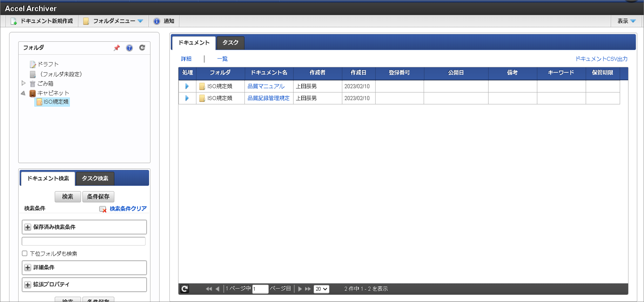Open the page size dropdown showing 20
The width and height of the screenshot is (644, 302).
tap(321, 289)
